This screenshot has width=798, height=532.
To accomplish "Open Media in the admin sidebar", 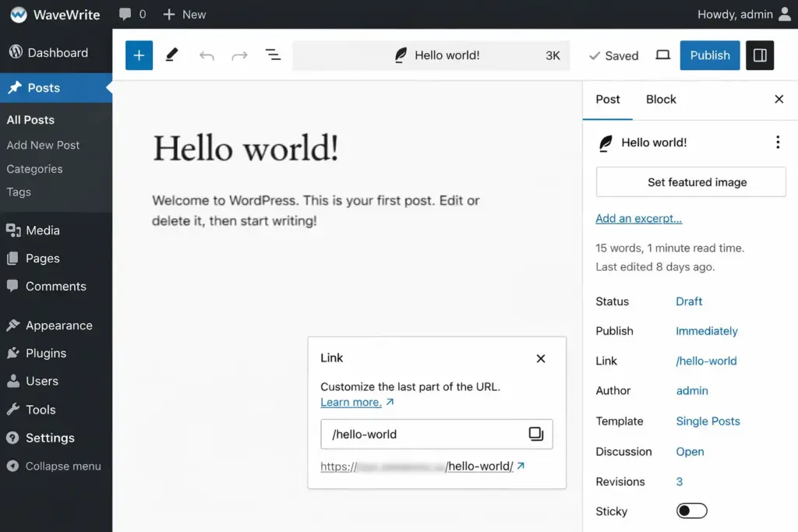I will (42, 231).
